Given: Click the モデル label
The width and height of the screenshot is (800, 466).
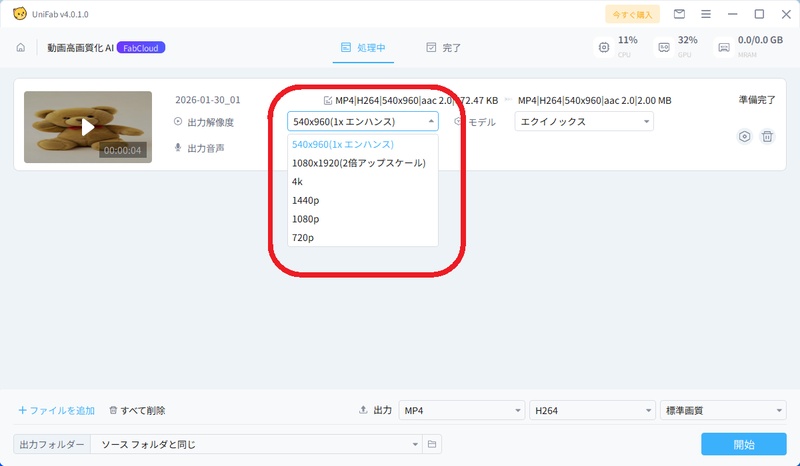Looking at the screenshot, I should tap(482, 122).
